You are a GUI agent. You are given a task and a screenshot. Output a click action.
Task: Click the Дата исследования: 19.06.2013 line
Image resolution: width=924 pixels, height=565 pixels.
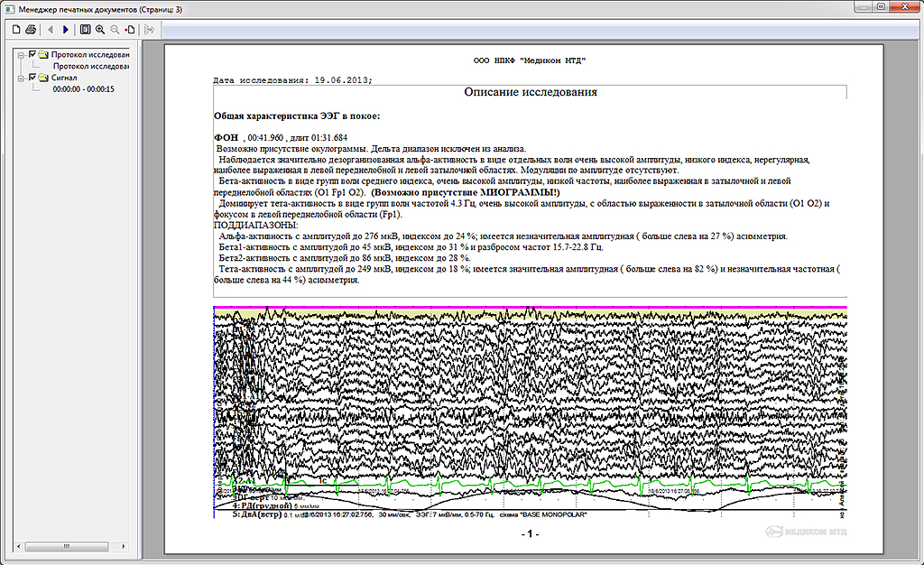[293, 80]
